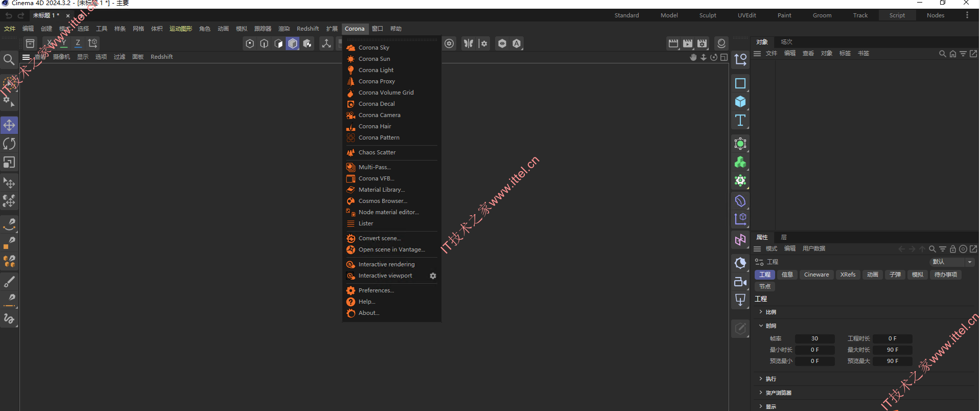Click Object Manager search icon

coord(943,53)
